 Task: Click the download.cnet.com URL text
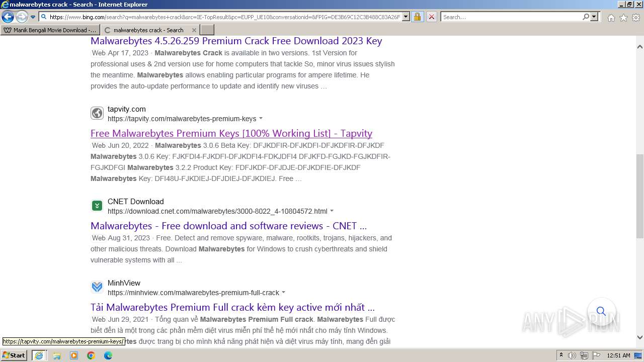(x=217, y=211)
